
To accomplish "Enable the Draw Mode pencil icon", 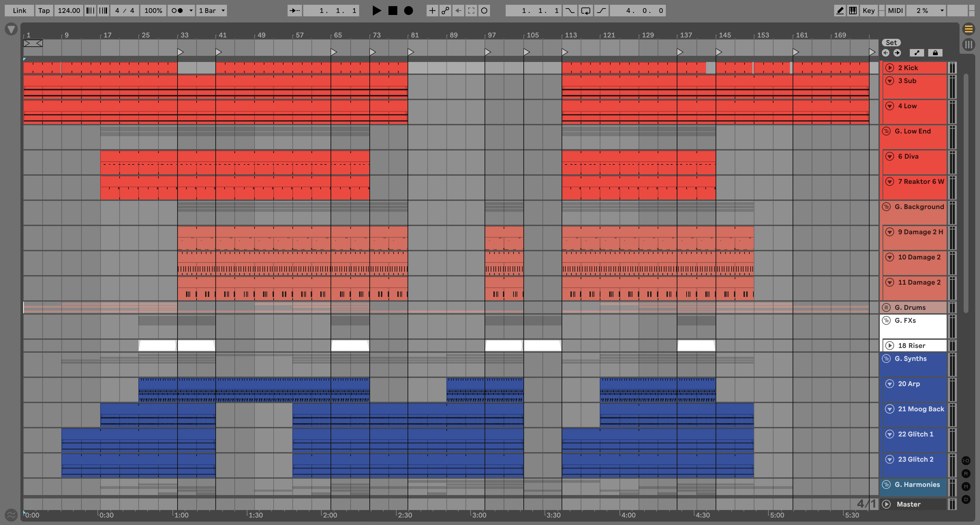I will pos(840,10).
